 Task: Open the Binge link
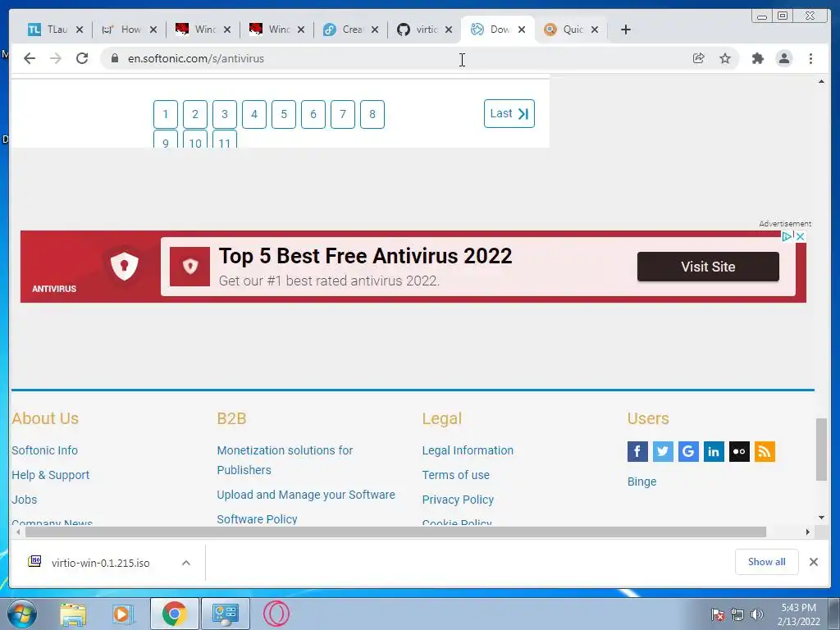click(641, 482)
